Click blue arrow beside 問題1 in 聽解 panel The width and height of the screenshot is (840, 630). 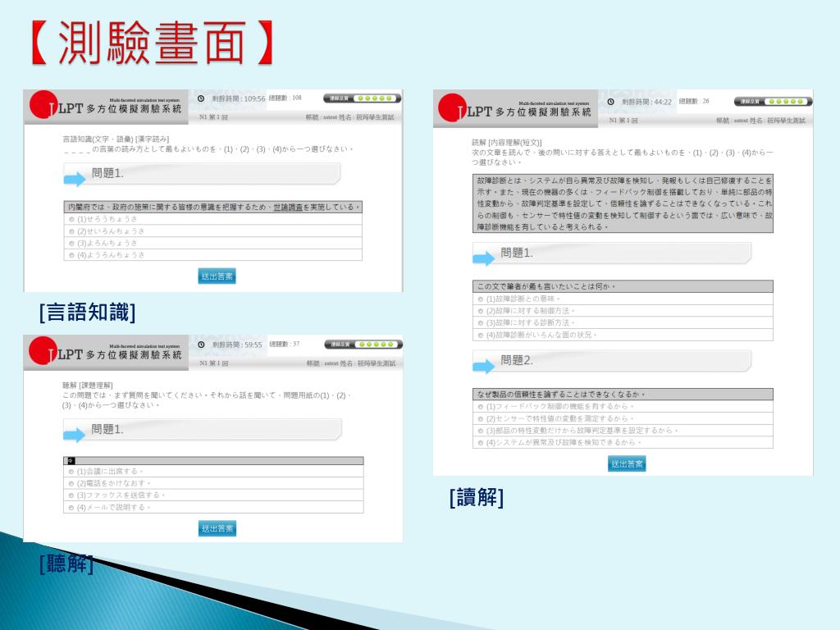point(75,435)
